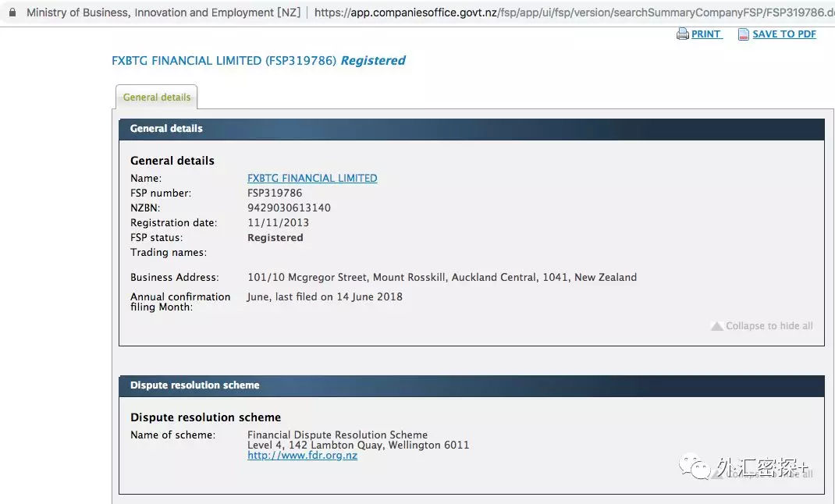The height and width of the screenshot is (504, 835).
Task: Click the FSP number value FSP319786
Action: coord(275,193)
